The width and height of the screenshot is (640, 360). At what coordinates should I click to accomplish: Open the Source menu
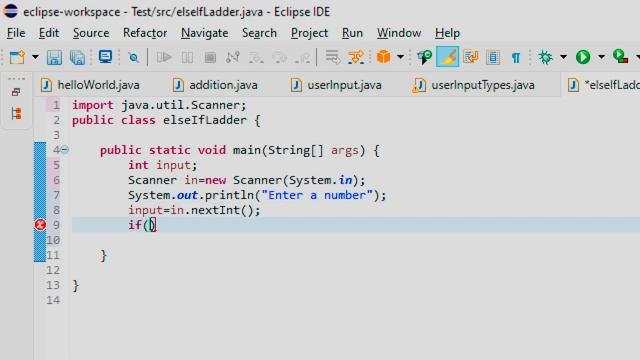91,33
